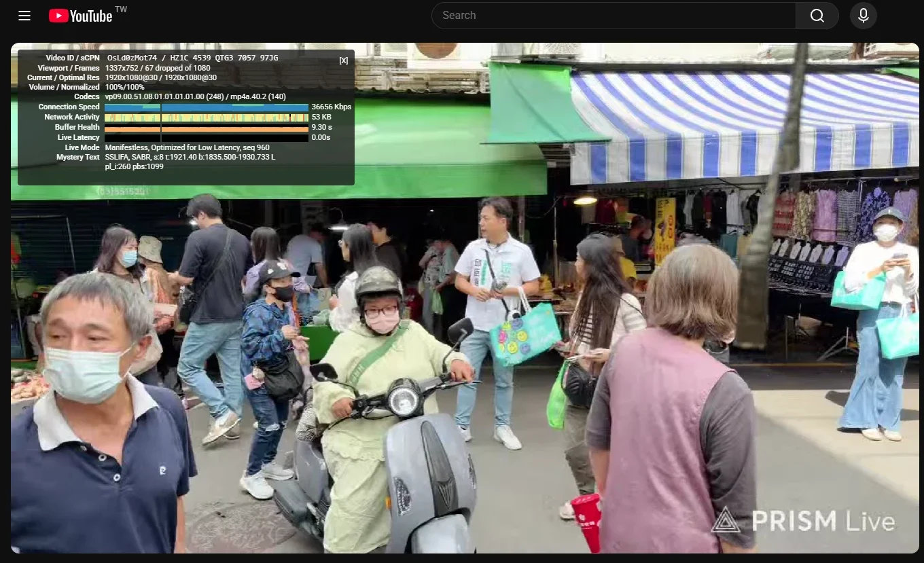Click the "0.00s" latency value
Viewport: 924px width, 563px height.
321,138
